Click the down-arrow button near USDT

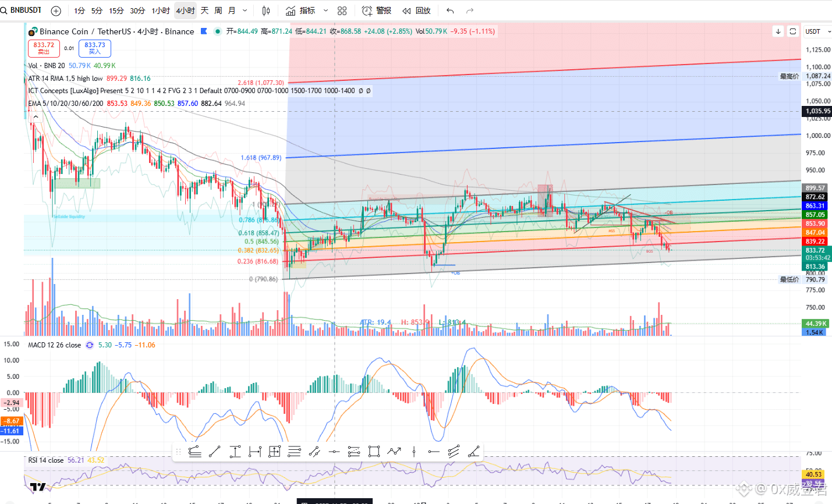pyautogui.click(x=778, y=31)
